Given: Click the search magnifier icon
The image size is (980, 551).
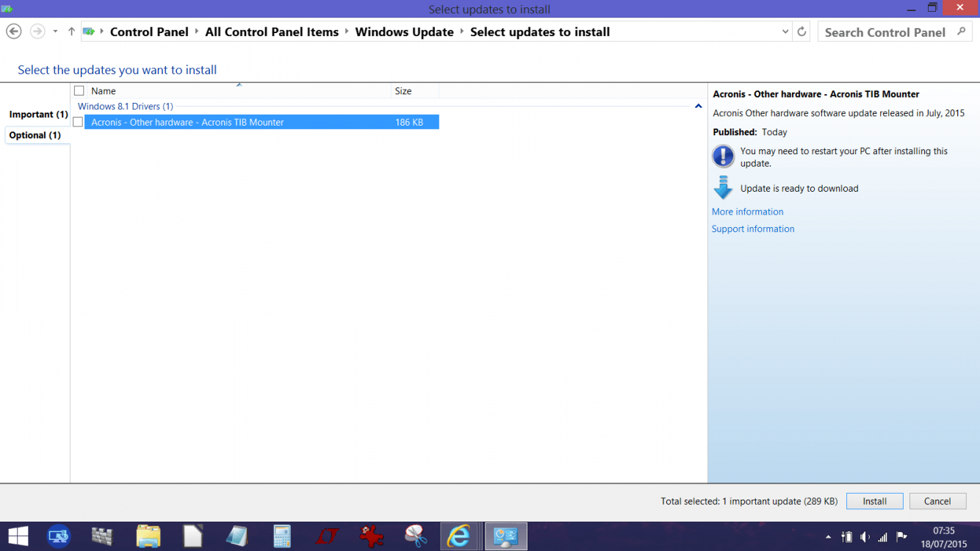Looking at the screenshot, I should click(961, 32).
